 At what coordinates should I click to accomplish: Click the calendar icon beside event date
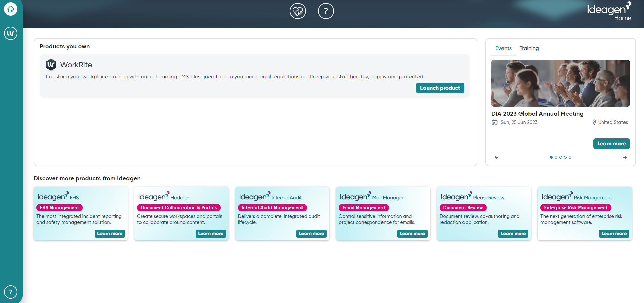click(495, 122)
